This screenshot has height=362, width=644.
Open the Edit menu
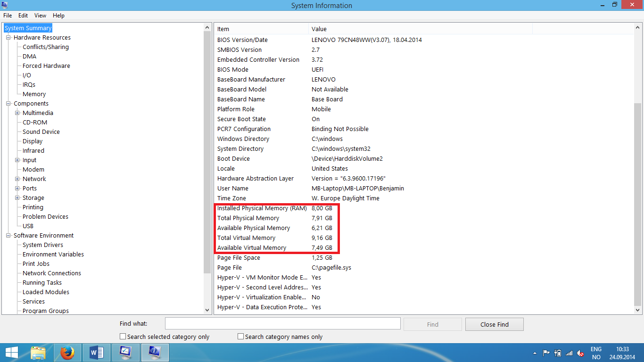click(23, 16)
